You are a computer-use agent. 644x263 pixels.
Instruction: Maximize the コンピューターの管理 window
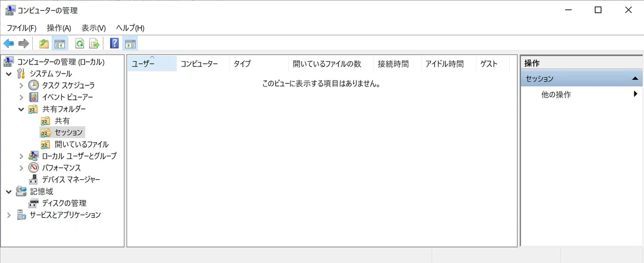pos(598,10)
